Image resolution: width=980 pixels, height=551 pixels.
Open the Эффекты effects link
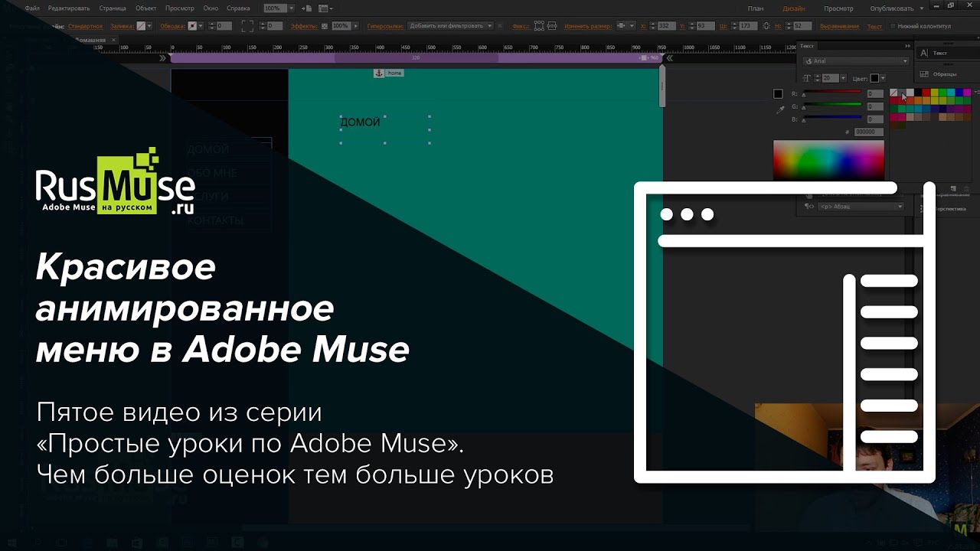tap(305, 26)
